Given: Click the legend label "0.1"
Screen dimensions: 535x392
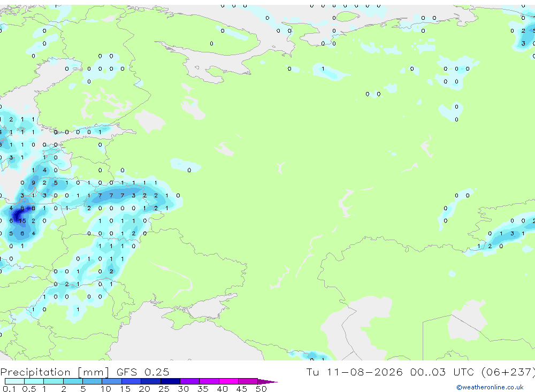Looking at the screenshot, I should click(x=9, y=389).
